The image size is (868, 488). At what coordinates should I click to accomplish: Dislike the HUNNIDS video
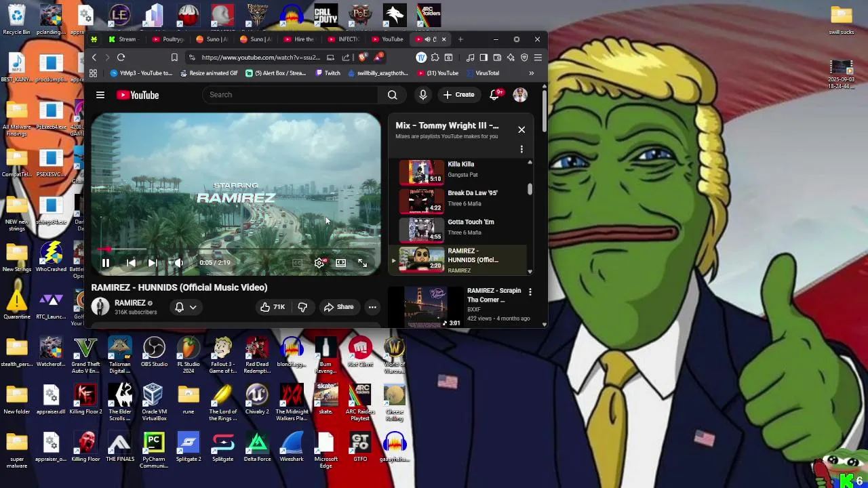tap(302, 307)
